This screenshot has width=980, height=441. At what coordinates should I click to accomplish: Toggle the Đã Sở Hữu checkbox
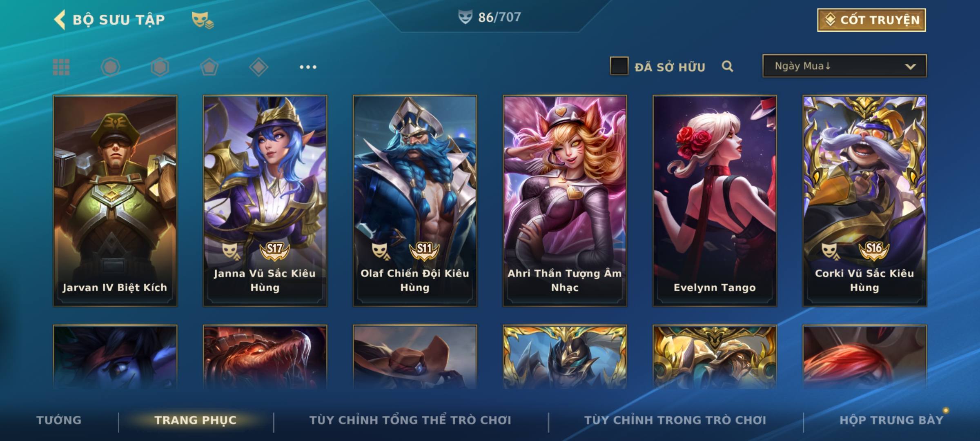coord(619,66)
